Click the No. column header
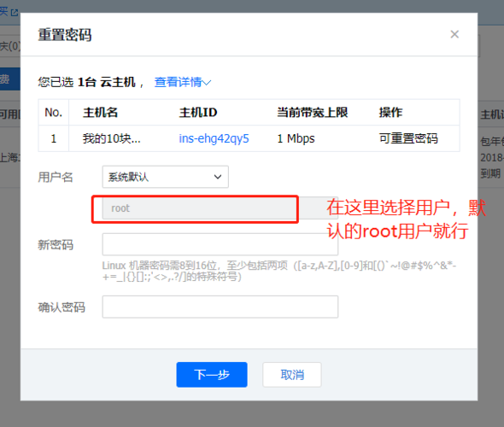Screen dimensions: 504x427 pyautogui.click(x=53, y=113)
